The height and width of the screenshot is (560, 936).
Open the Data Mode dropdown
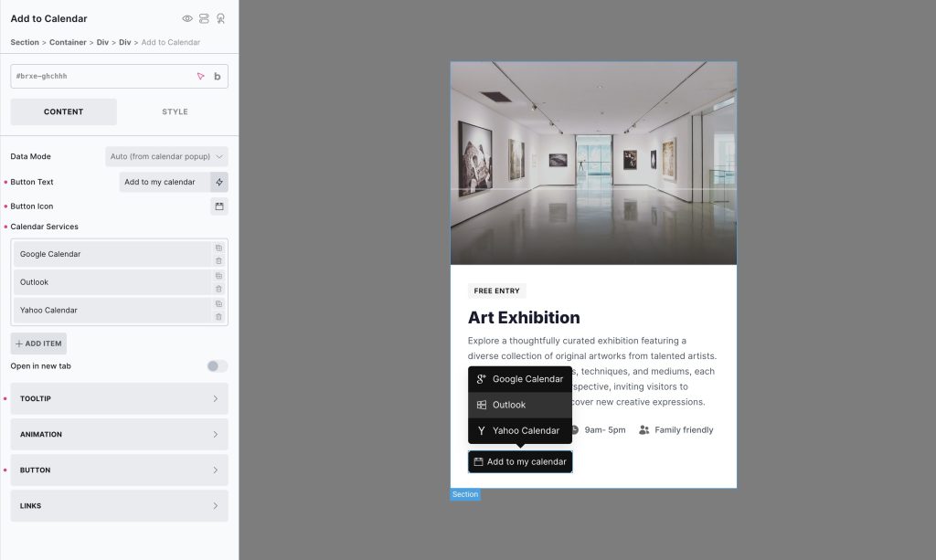pos(166,156)
